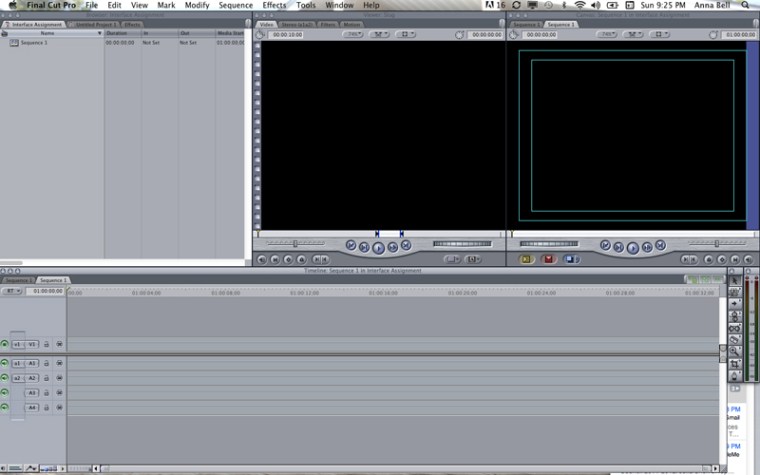
Task: Select the Effects tab in Browser
Action: point(132,24)
